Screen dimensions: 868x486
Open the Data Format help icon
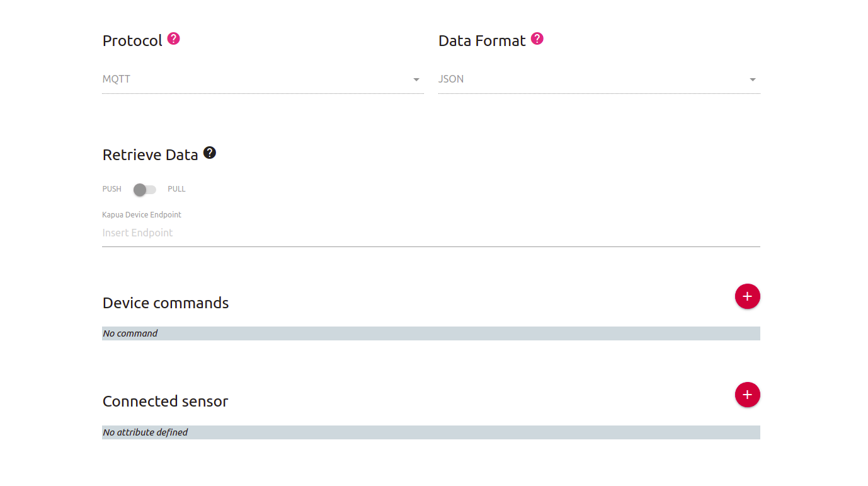click(537, 39)
